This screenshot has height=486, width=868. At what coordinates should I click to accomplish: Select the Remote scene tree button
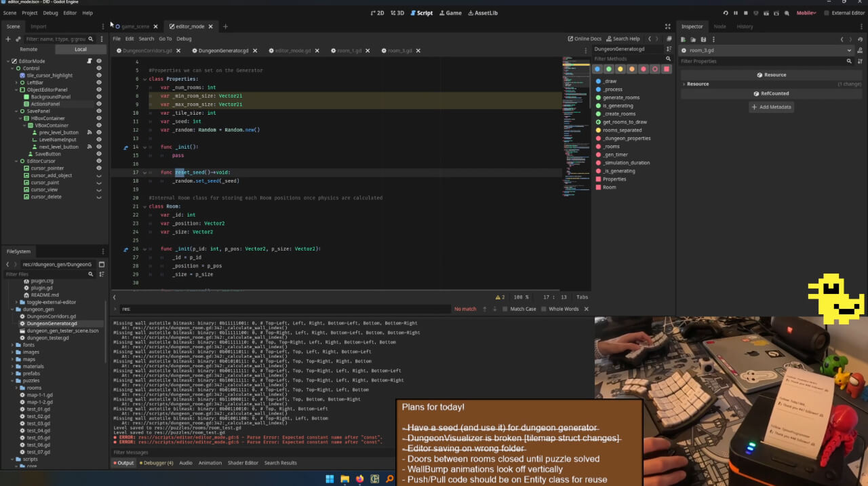pyautogui.click(x=28, y=50)
